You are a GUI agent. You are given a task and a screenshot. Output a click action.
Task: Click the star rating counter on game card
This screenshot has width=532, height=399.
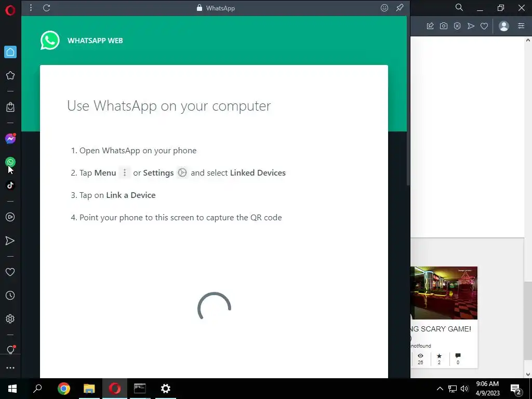click(x=439, y=358)
